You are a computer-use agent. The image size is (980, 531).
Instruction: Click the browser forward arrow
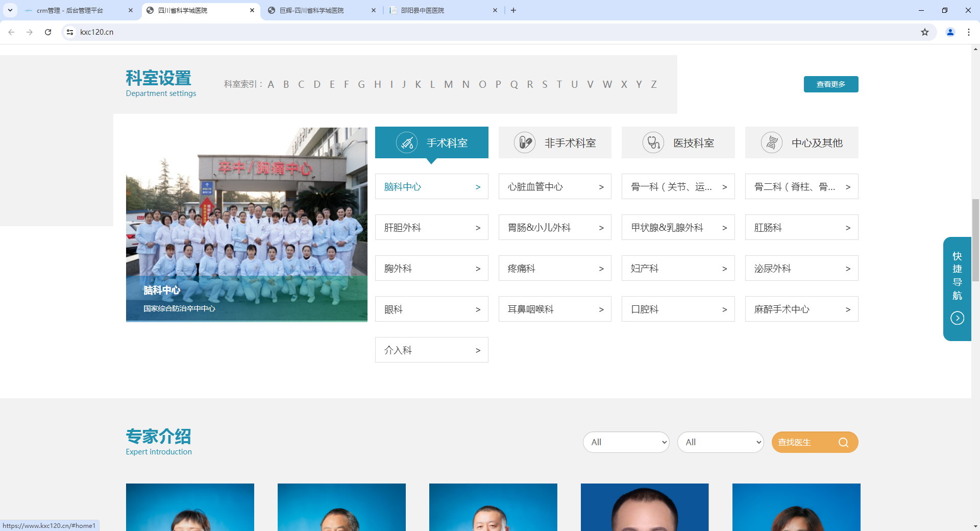(x=30, y=32)
